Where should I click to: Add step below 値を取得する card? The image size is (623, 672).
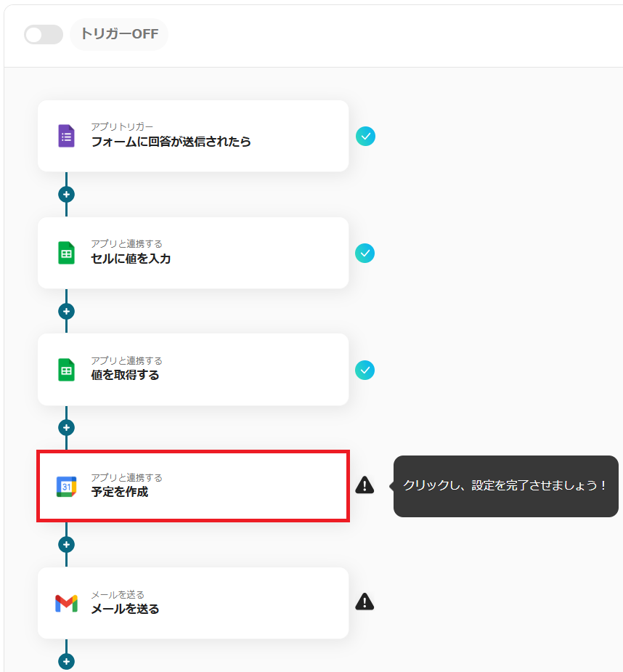(x=66, y=428)
